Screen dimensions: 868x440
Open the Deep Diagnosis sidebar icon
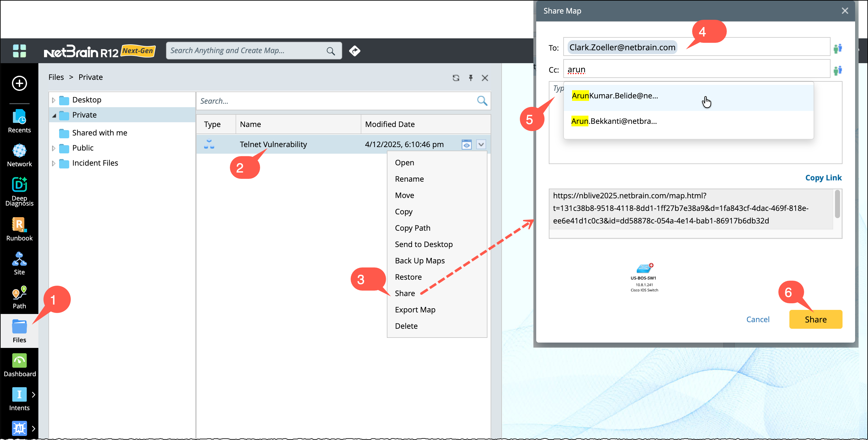click(19, 184)
